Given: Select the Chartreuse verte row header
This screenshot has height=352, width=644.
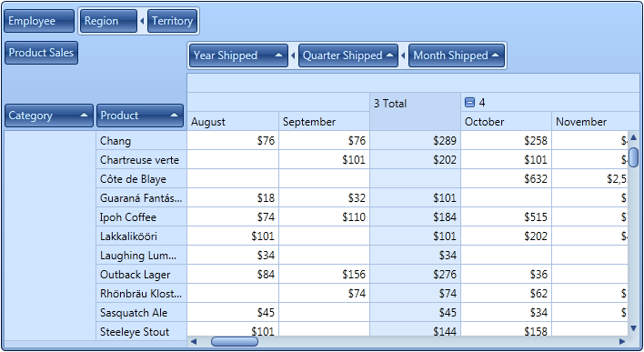Looking at the screenshot, I should (x=141, y=160).
